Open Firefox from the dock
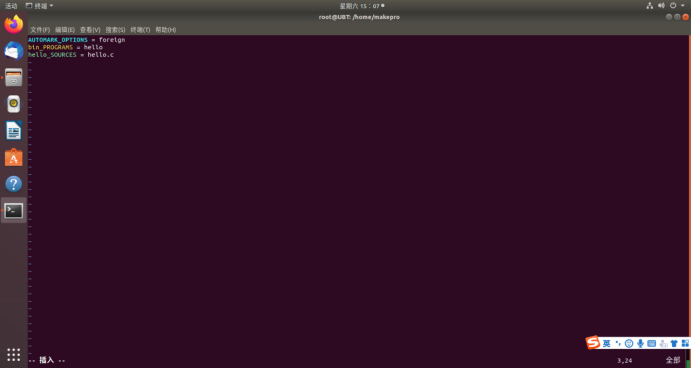 coord(14,24)
